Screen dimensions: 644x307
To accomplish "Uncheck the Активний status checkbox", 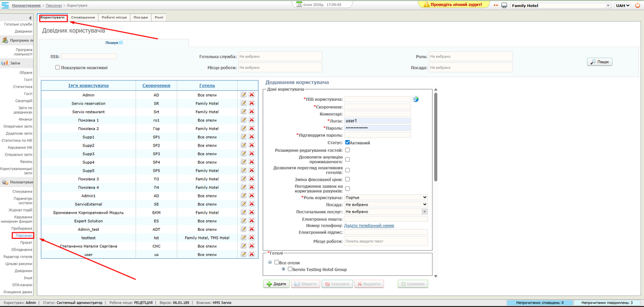I will click(348, 143).
